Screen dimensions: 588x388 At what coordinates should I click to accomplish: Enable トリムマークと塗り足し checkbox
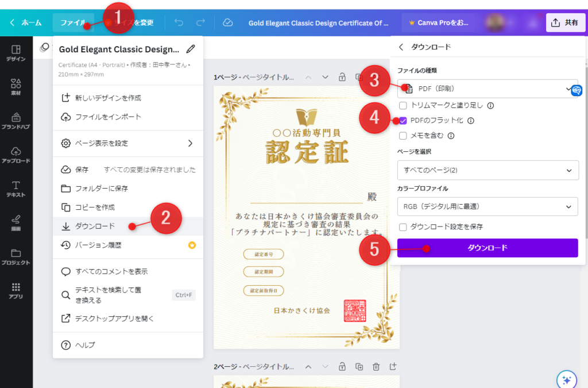403,105
